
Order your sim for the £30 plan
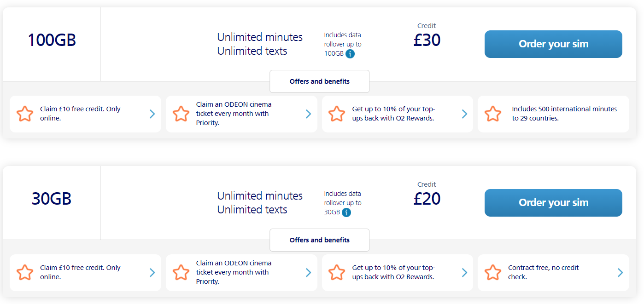point(553,44)
